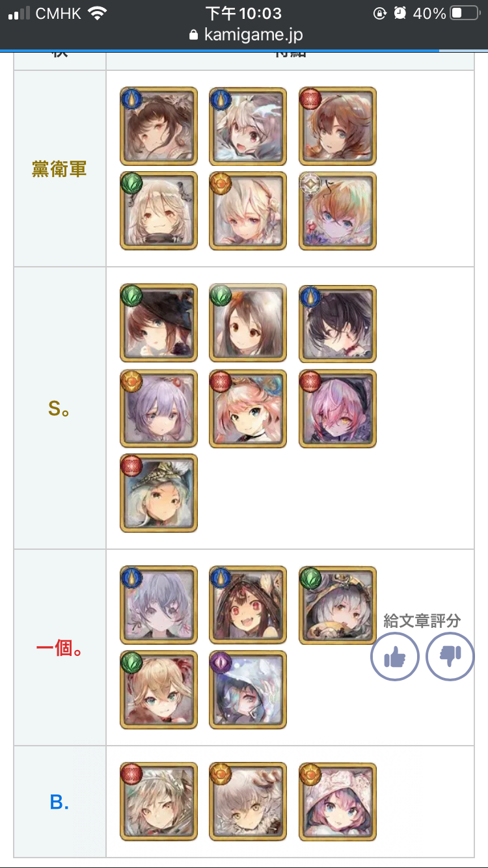Open silver-haired blue-element character in A tier

pos(159,605)
